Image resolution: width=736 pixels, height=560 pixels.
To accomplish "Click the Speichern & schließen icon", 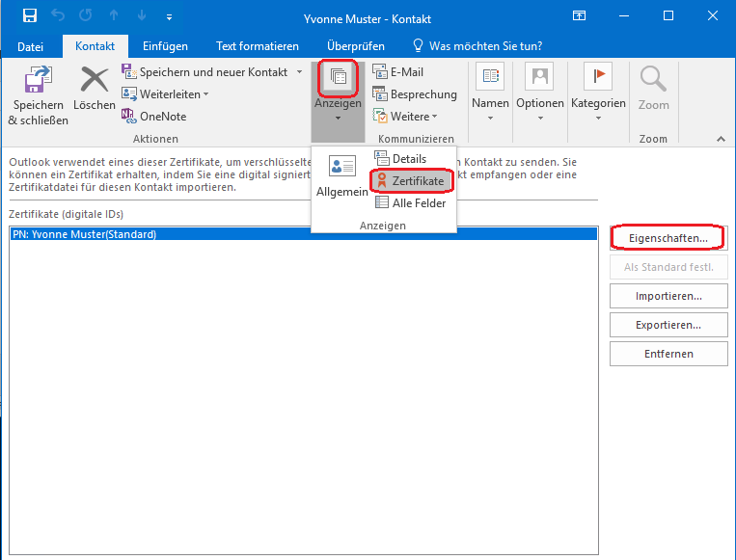I will [x=38, y=80].
